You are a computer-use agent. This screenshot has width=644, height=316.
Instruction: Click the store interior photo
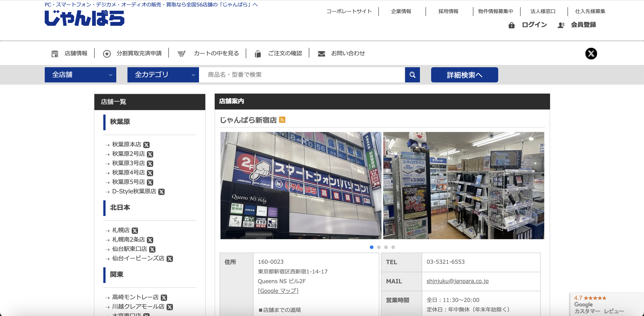point(464,185)
